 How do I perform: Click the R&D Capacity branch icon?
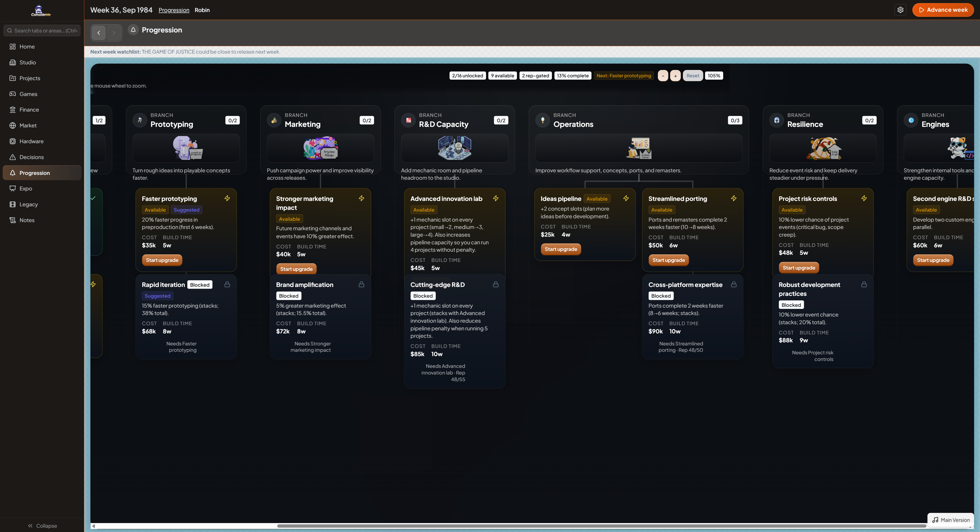[408, 120]
